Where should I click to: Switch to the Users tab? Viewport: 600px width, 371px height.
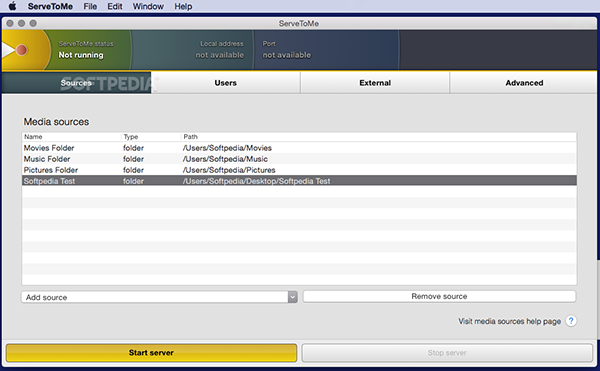[x=225, y=83]
